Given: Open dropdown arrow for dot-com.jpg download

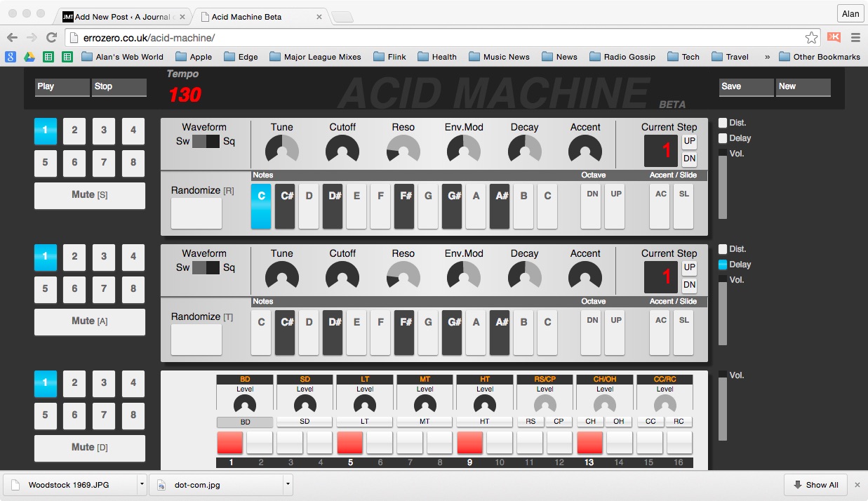Looking at the screenshot, I should click(287, 484).
